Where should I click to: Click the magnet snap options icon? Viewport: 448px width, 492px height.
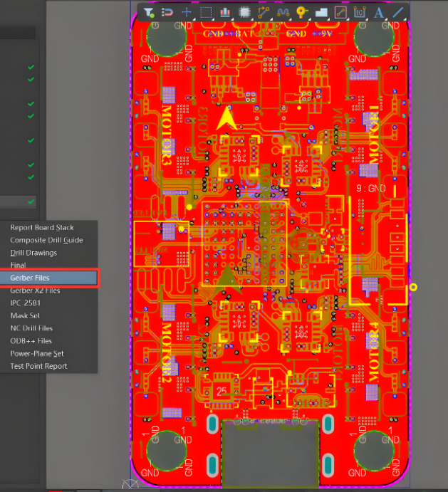(167, 12)
